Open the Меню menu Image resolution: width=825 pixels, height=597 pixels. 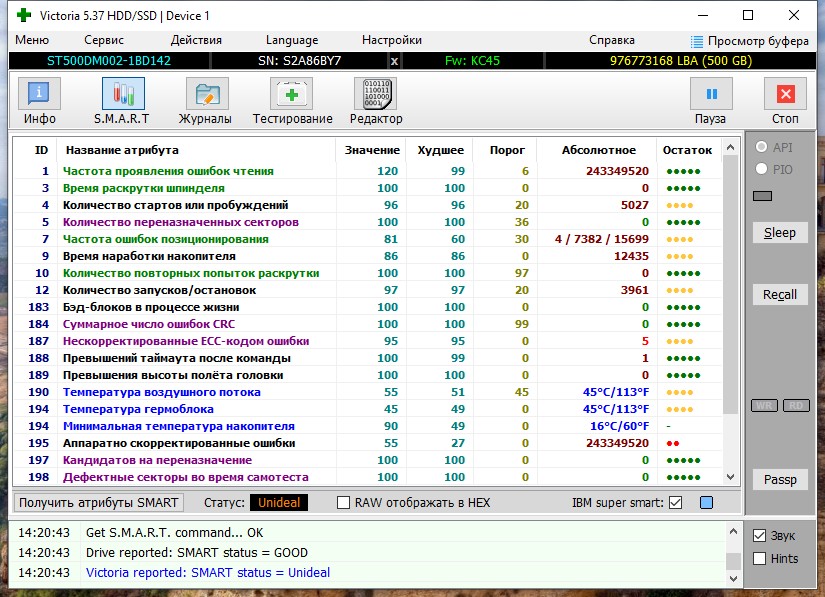(x=32, y=40)
